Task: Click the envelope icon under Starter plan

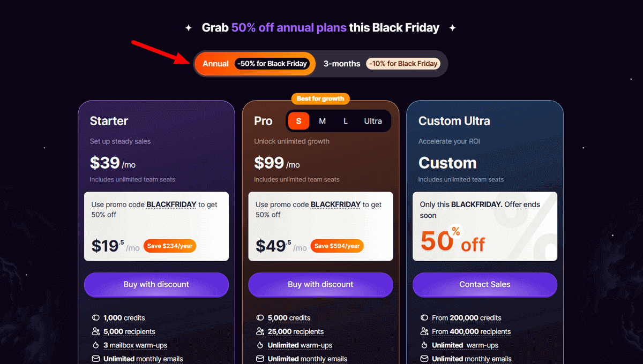Action: 96,359
